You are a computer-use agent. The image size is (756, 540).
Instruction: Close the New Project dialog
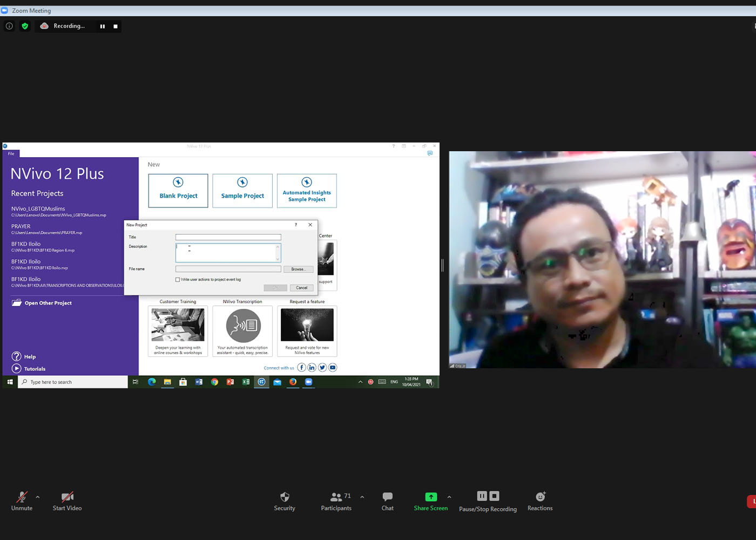310,225
